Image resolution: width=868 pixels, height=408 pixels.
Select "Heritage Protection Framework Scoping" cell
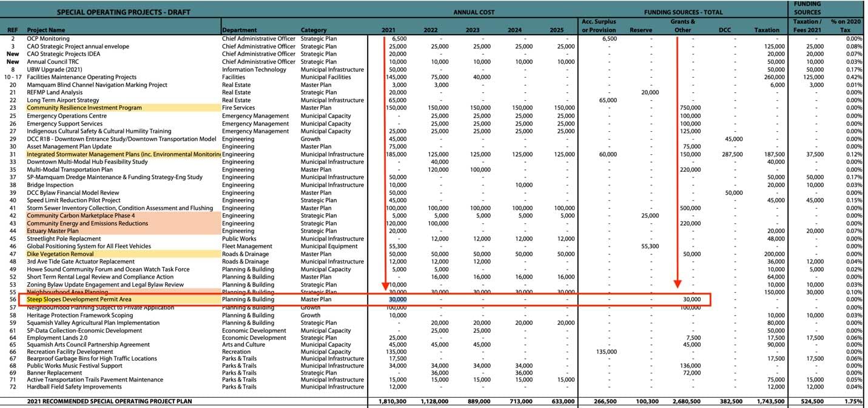point(79,315)
